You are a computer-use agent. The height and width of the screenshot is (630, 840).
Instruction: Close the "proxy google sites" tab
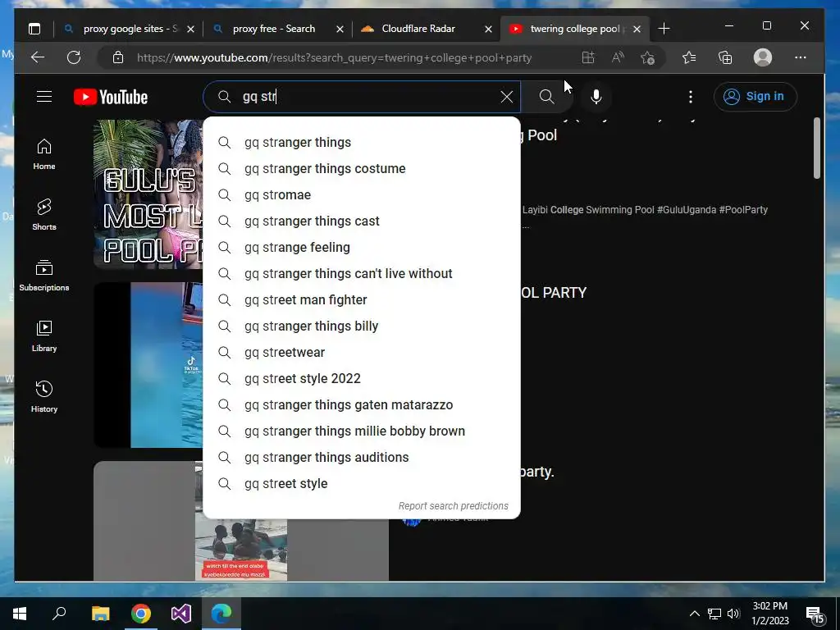(190, 29)
